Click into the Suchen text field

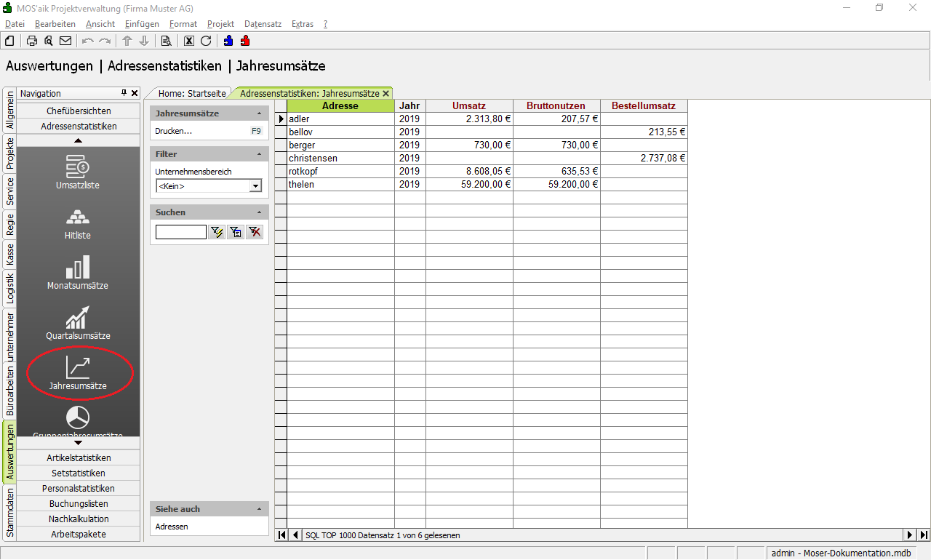coord(180,232)
